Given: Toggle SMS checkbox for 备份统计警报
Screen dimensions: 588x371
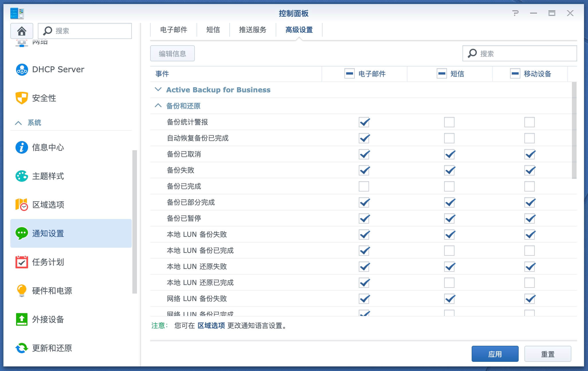Looking at the screenshot, I should pos(449,122).
